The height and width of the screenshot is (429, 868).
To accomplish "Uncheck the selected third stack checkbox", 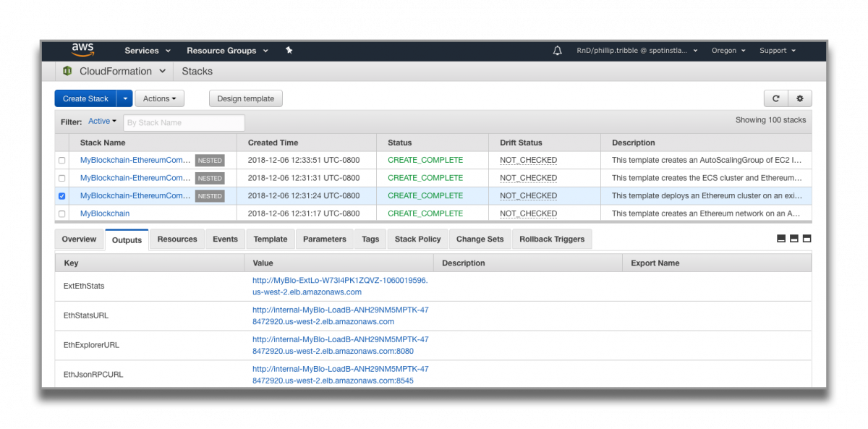I will [x=61, y=196].
